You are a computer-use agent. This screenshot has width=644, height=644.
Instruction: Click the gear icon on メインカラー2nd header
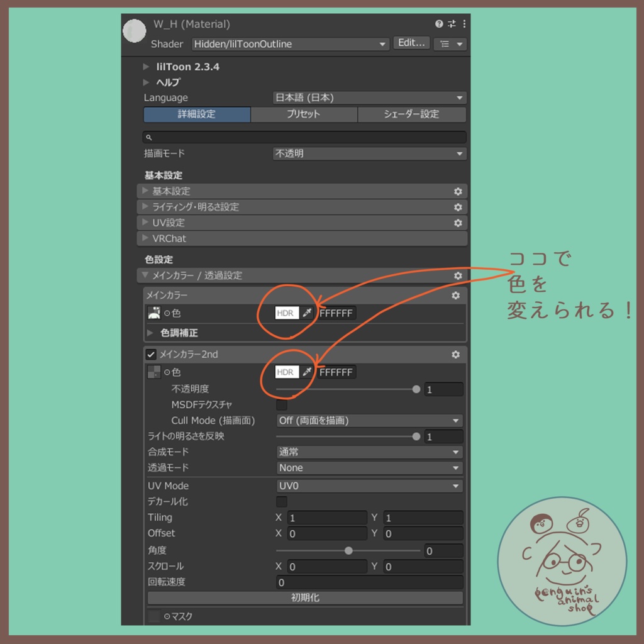tap(455, 355)
